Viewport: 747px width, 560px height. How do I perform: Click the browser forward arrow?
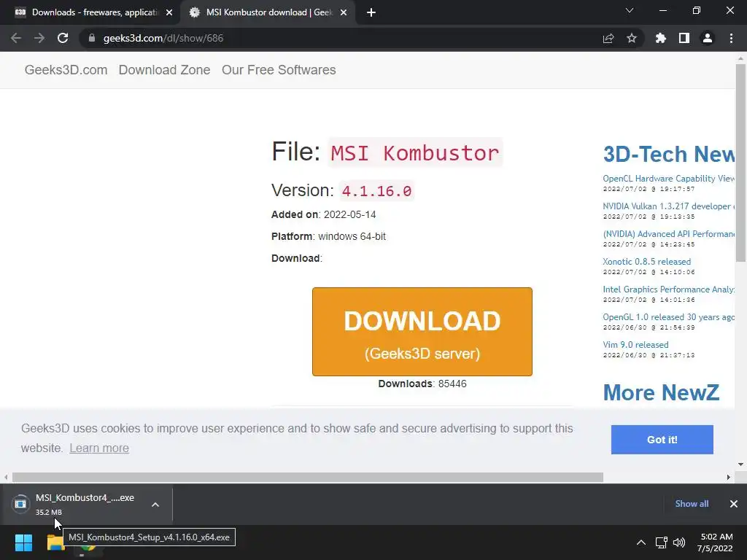39,38
